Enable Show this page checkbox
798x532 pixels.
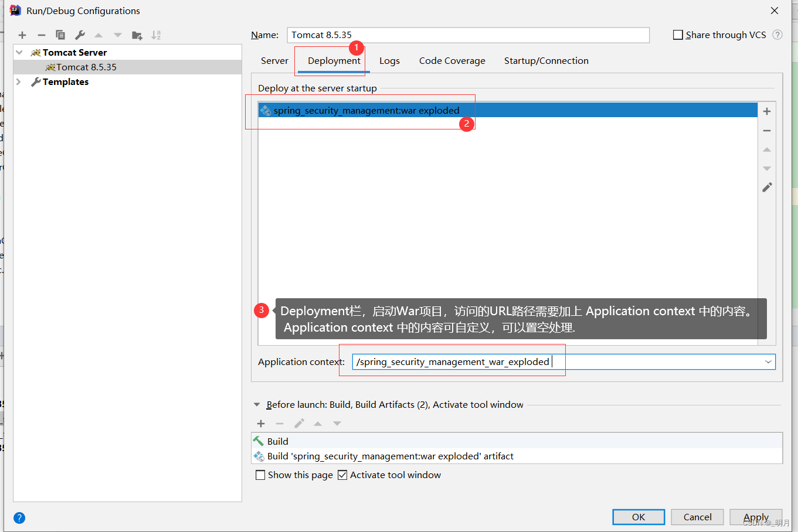pyautogui.click(x=260, y=475)
